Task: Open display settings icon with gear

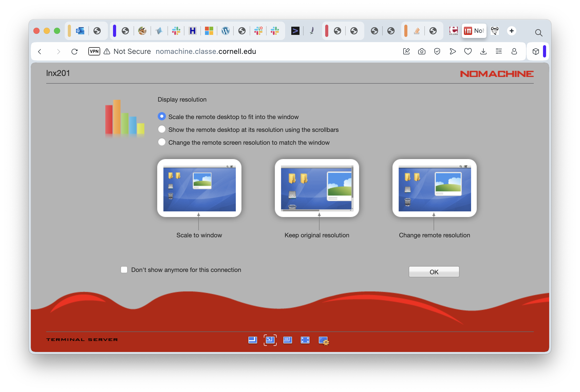Action: pyautogui.click(x=323, y=341)
